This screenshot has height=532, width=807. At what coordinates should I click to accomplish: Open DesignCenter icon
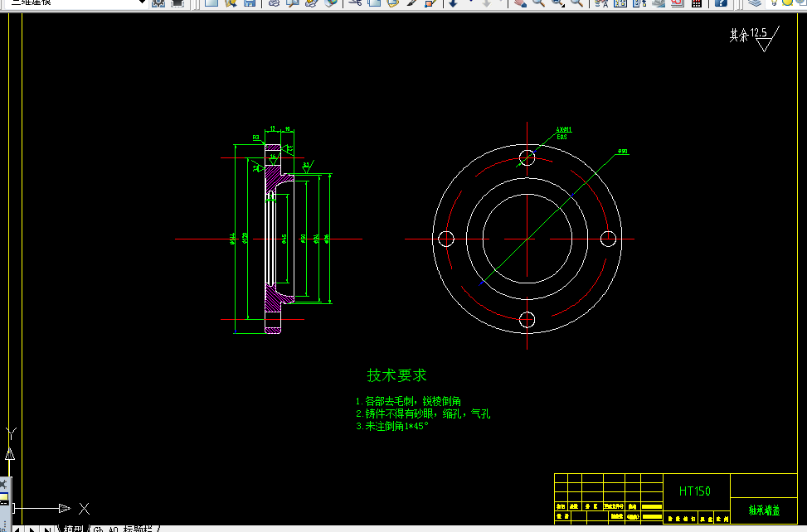(x=620, y=2)
